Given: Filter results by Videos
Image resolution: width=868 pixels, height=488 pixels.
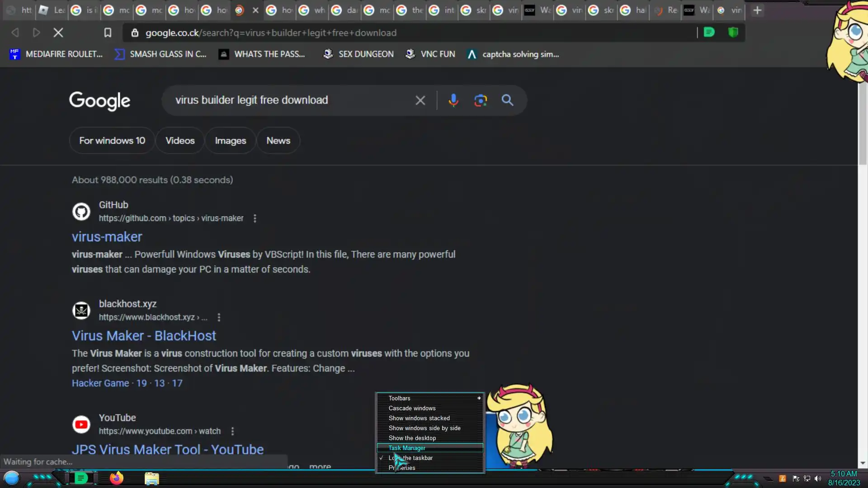Looking at the screenshot, I should point(180,141).
